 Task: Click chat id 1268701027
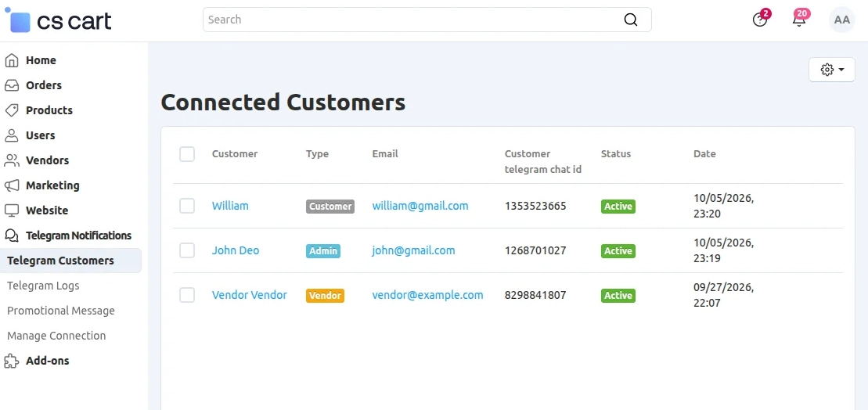point(535,250)
